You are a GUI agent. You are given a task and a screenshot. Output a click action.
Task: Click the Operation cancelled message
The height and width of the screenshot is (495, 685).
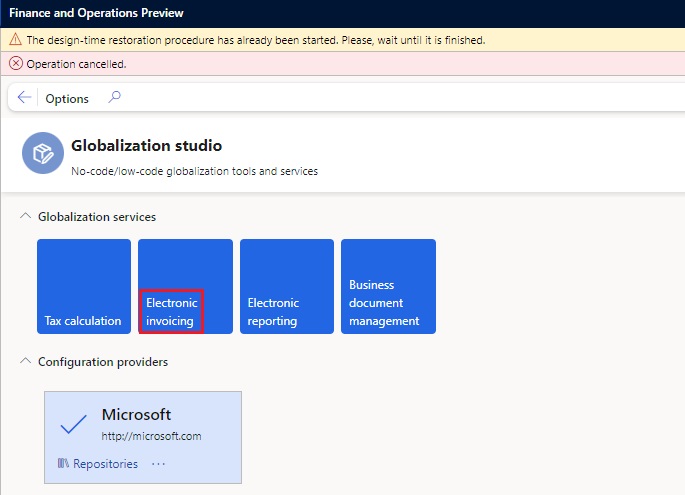point(76,64)
